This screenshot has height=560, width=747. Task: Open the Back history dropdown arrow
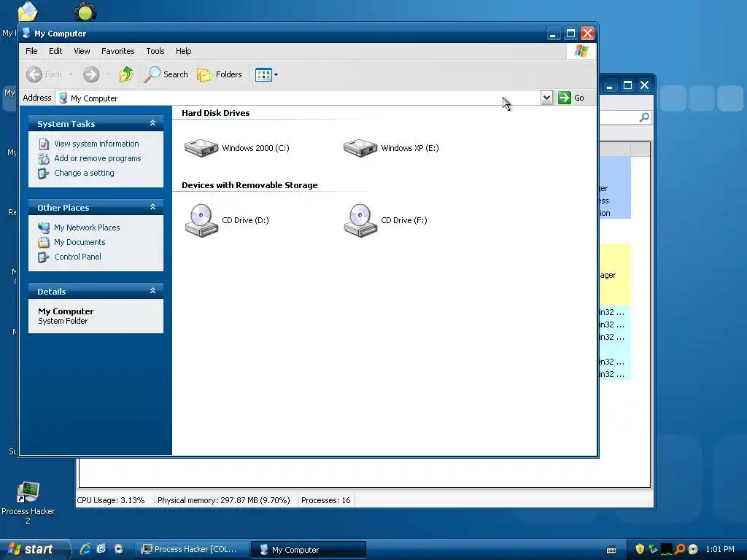click(x=71, y=74)
